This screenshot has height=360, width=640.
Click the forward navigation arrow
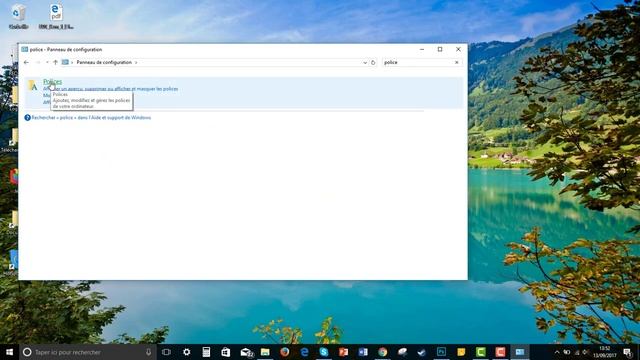coord(38,62)
